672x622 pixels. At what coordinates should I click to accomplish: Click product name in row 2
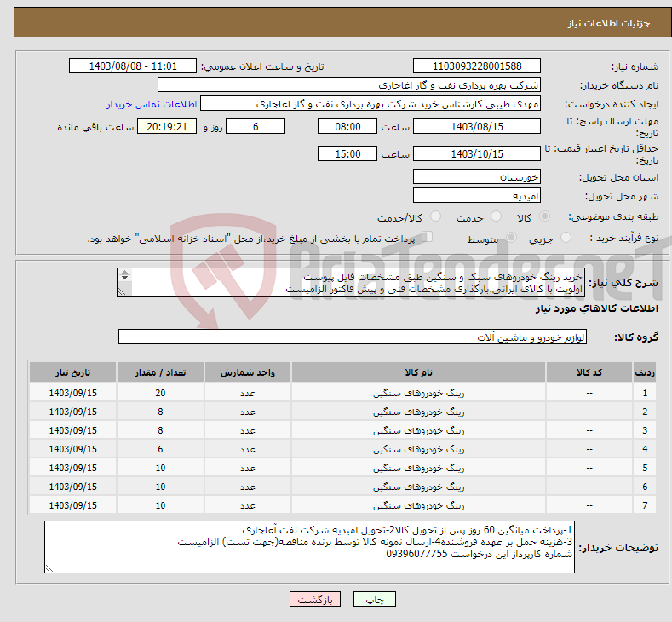pos(419,412)
